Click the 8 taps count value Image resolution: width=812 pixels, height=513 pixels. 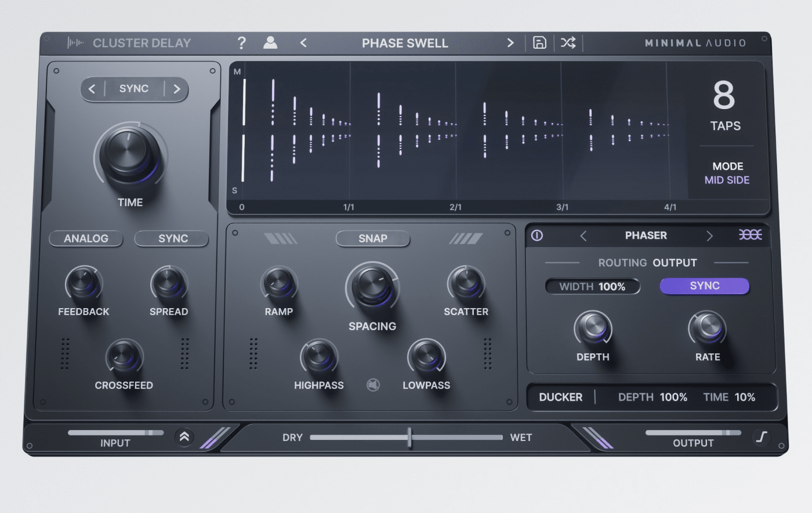coord(724,95)
